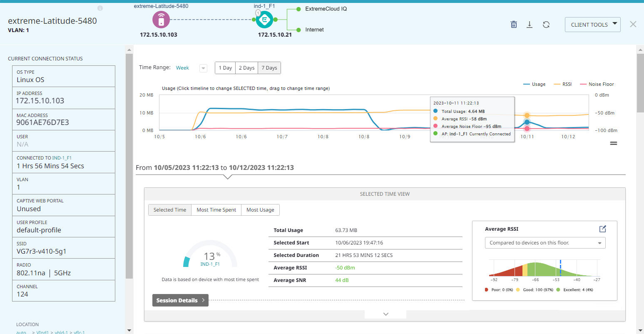644x334 pixels.
Task: Click the pink client device icon
Action: (161, 20)
